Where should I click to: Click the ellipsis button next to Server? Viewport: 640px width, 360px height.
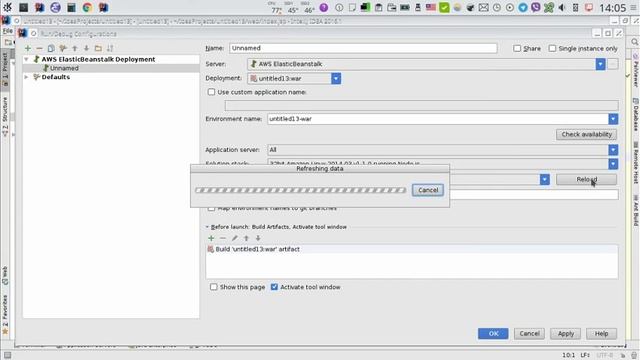(x=613, y=64)
